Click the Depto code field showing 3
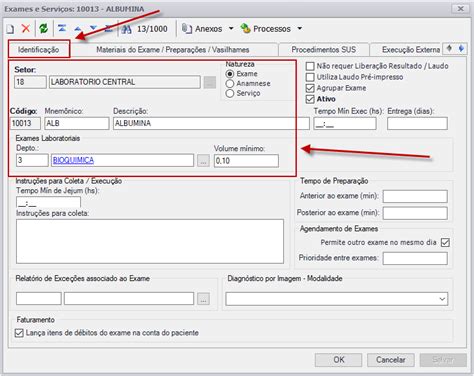Screen dimensions: 474x376 point(32,160)
